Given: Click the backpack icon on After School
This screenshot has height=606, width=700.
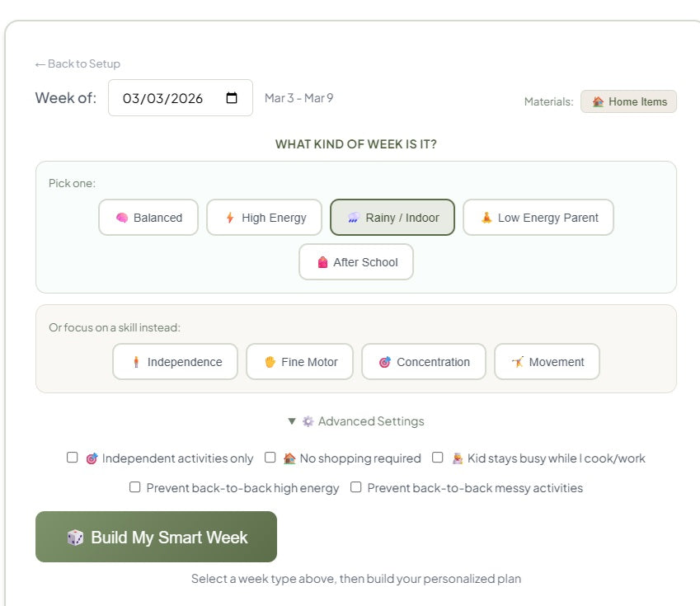Looking at the screenshot, I should click(322, 263).
